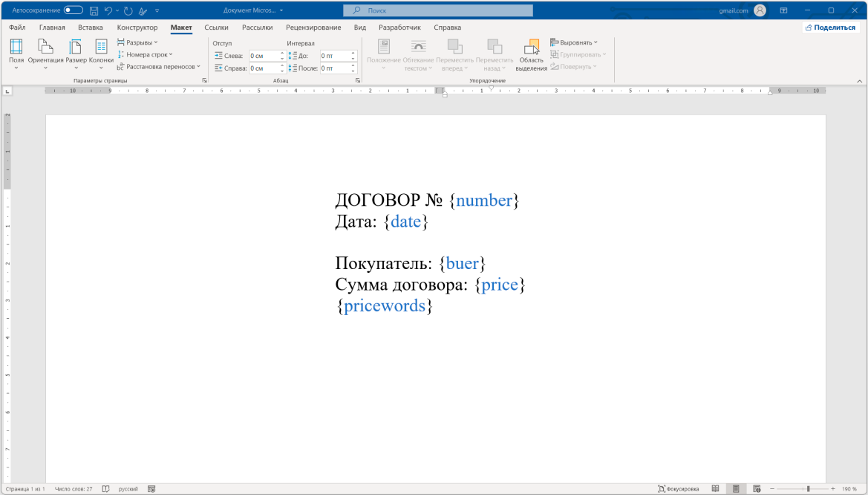Open the Колонки columns tool
868x495 pixels.
tap(101, 54)
